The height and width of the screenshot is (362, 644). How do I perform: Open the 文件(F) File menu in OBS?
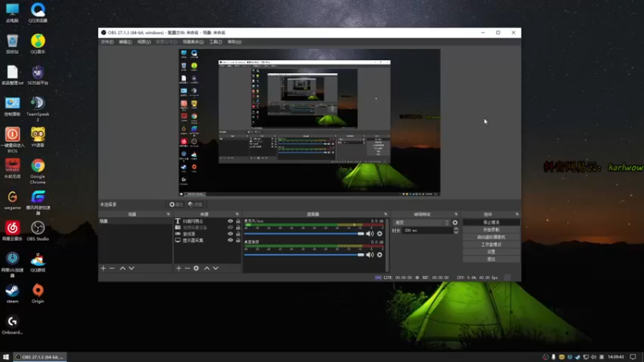(x=107, y=42)
